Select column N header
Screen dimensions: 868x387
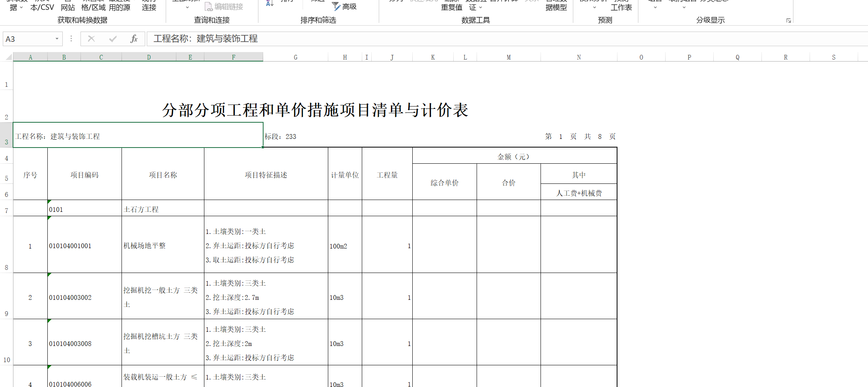click(x=579, y=57)
